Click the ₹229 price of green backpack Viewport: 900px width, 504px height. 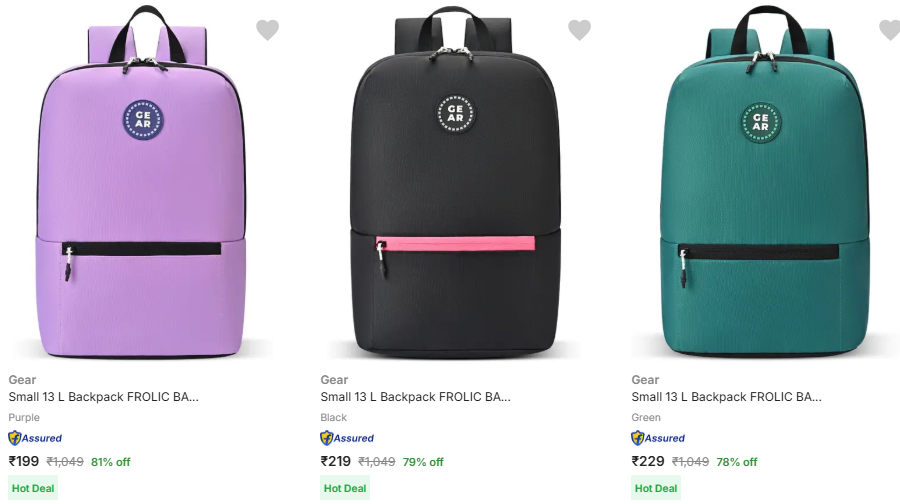(648, 461)
